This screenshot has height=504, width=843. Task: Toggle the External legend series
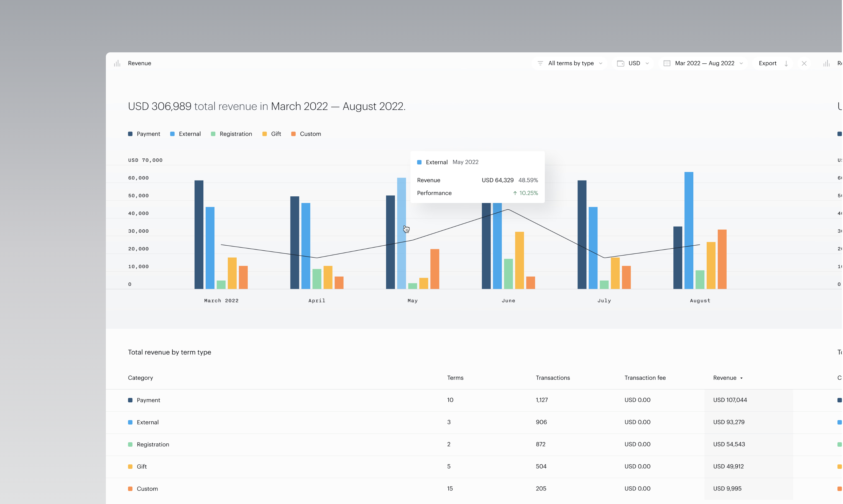point(185,134)
